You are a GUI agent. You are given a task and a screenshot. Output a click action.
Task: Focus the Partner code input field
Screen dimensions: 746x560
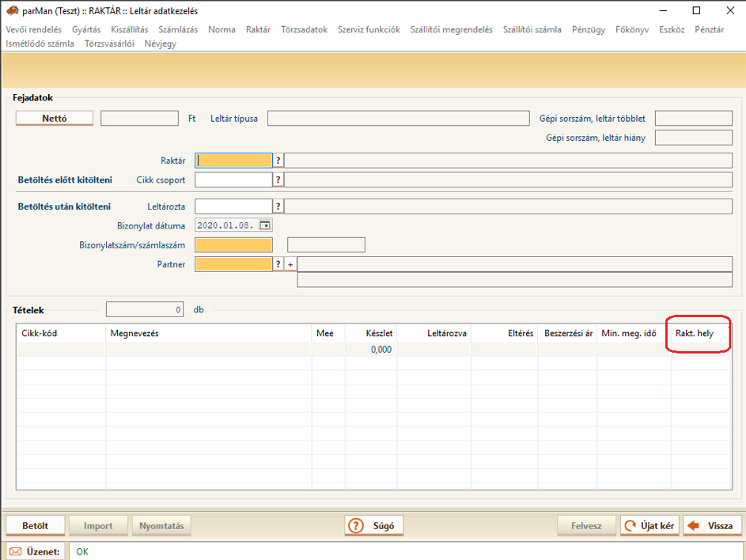click(233, 264)
